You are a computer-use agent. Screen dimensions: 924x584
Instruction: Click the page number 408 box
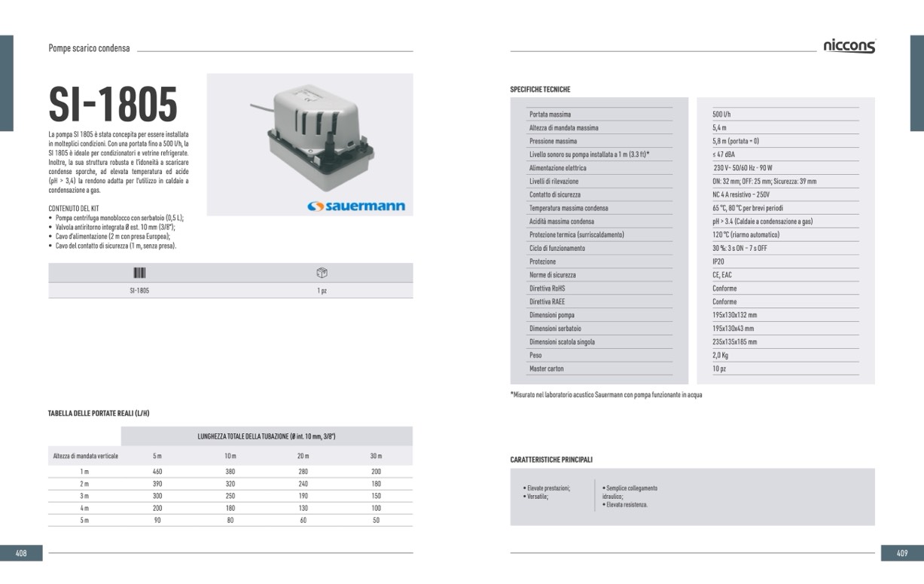(x=21, y=553)
